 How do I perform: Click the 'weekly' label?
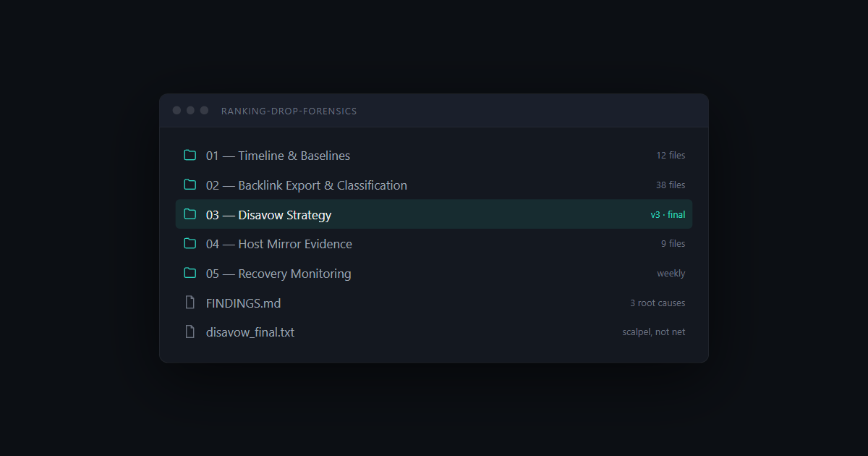(x=671, y=274)
